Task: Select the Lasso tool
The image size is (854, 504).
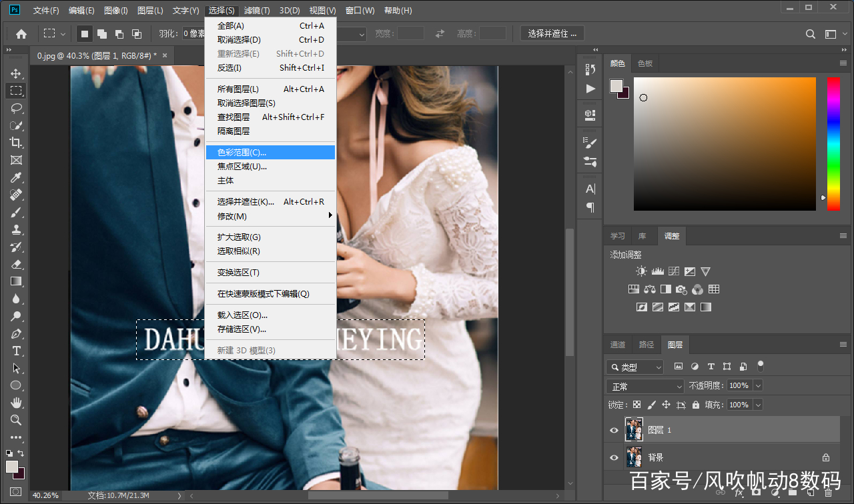Action: click(x=16, y=108)
